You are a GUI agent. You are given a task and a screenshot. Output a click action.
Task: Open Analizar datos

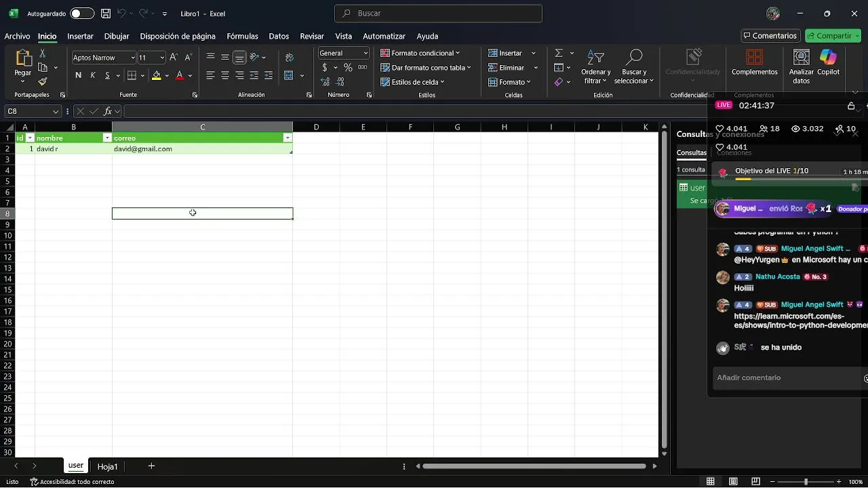(x=802, y=67)
